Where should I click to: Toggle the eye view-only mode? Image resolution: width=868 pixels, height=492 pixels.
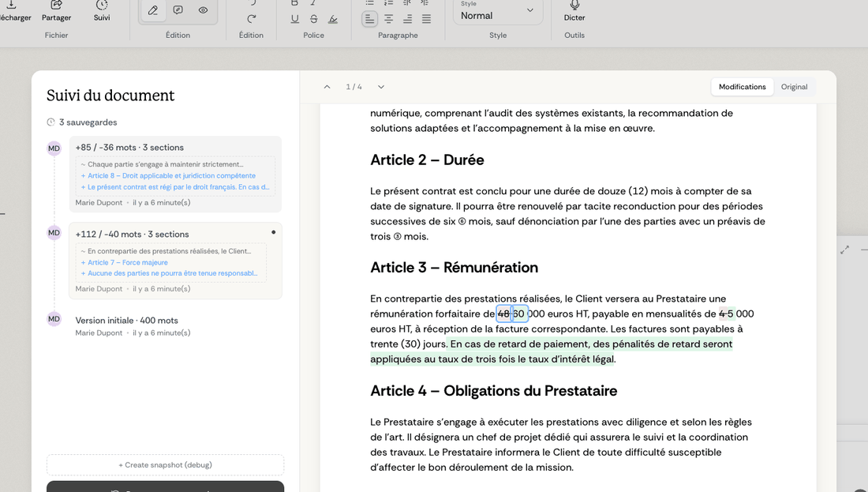click(x=204, y=10)
